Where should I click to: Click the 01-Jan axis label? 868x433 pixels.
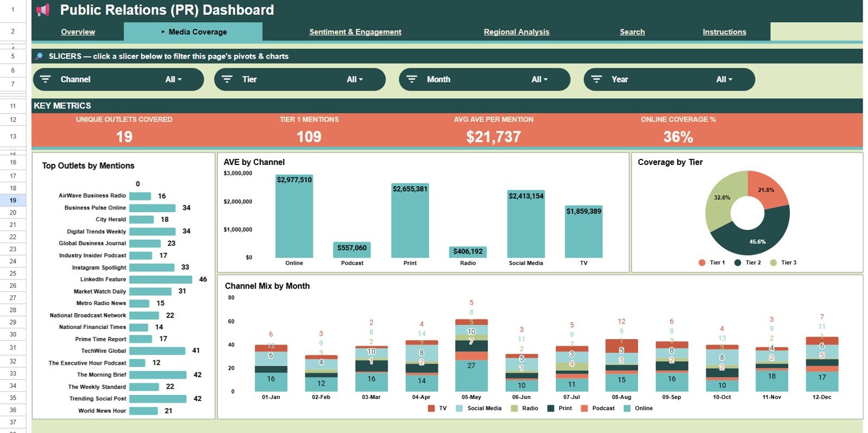coord(271,397)
